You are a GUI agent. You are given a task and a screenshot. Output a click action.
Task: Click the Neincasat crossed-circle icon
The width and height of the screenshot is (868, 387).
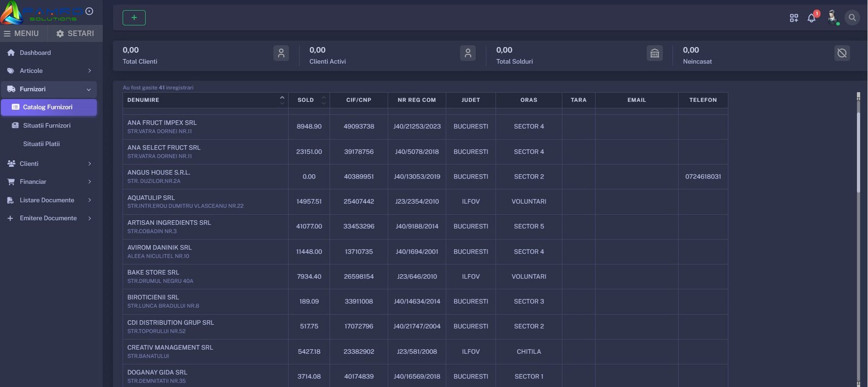click(x=841, y=53)
